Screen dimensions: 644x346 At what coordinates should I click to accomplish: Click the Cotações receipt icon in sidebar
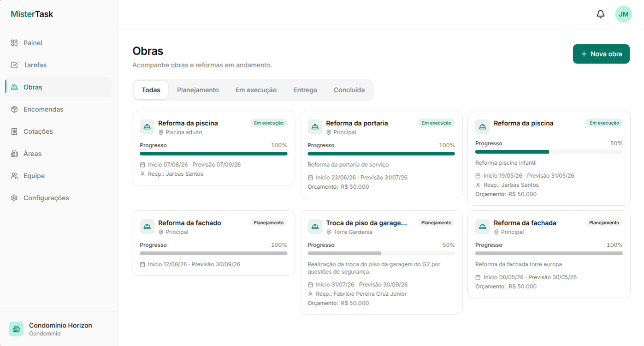[14, 131]
